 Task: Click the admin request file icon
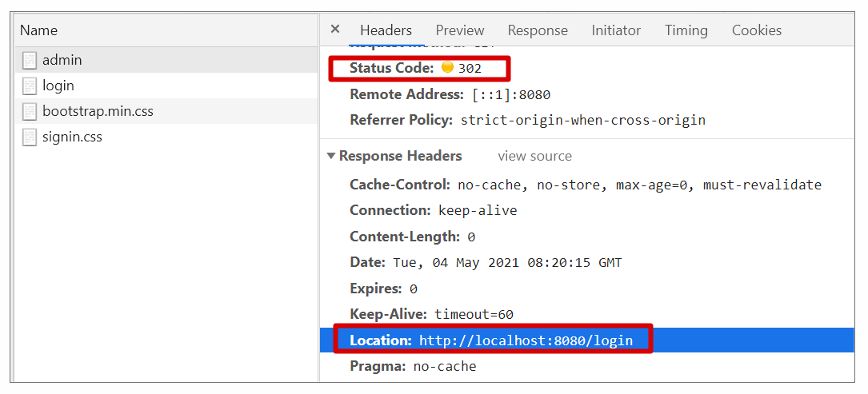pos(30,61)
